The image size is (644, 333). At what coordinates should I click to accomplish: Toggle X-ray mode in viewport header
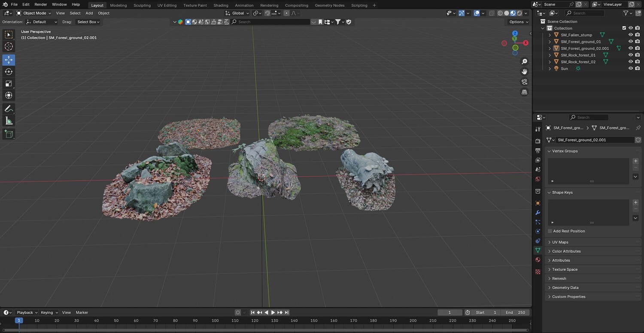pos(492,13)
